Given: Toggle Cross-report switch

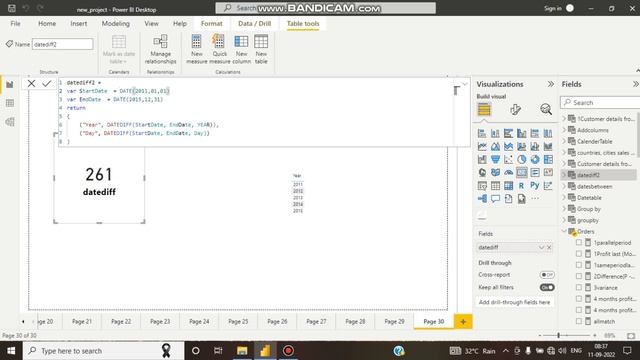Looking at the screenshot, I should tap(547, 275).
